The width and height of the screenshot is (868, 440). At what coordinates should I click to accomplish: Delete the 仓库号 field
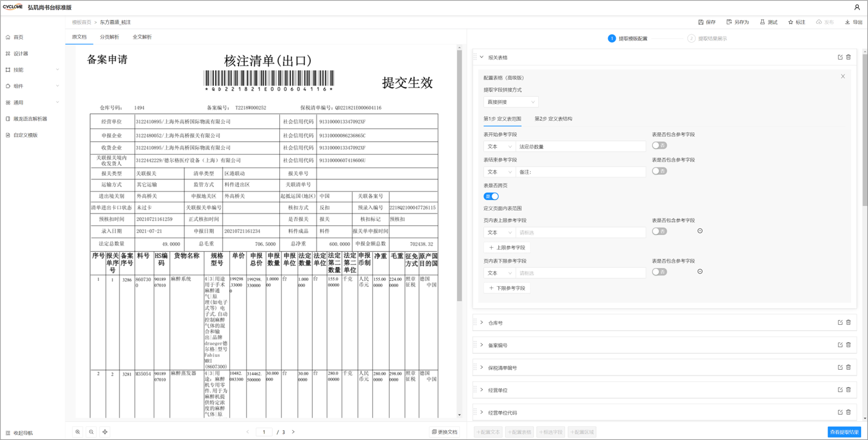click(849, 323)
